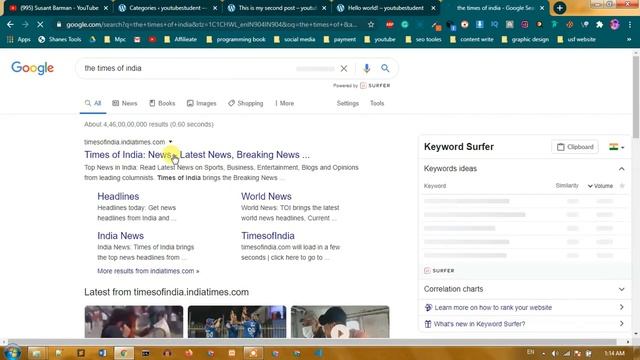The height and width of the screenshot is (360, 640).
Task: Click the vertical page scrollbar
Action: (636, 98)
